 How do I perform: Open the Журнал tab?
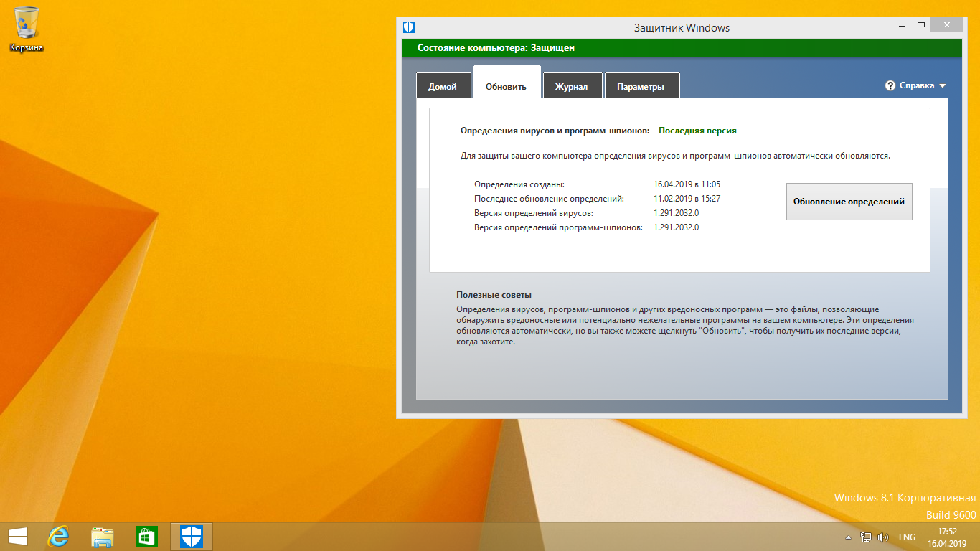coord(572,85)
